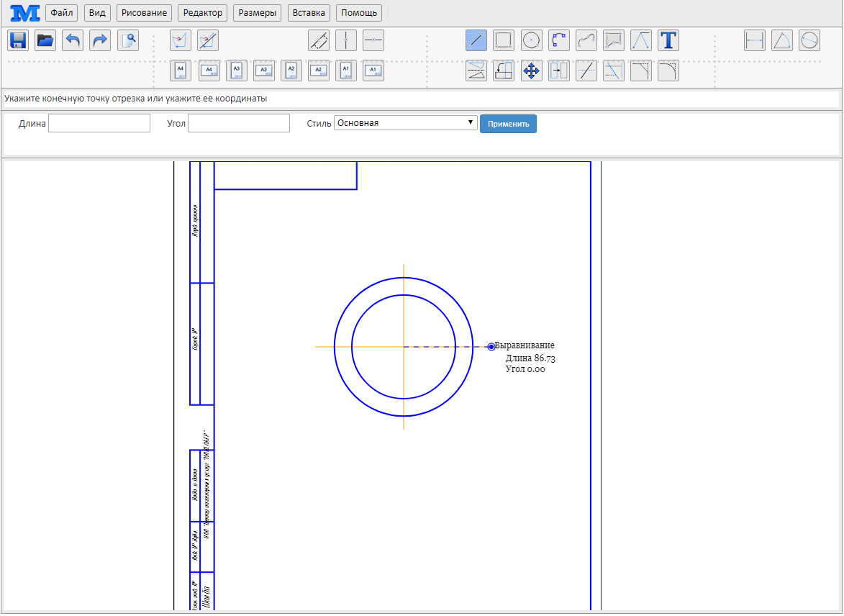Click the Угол input field
The width and height of the screenshot is (844, 616).
tap(238, 123)
